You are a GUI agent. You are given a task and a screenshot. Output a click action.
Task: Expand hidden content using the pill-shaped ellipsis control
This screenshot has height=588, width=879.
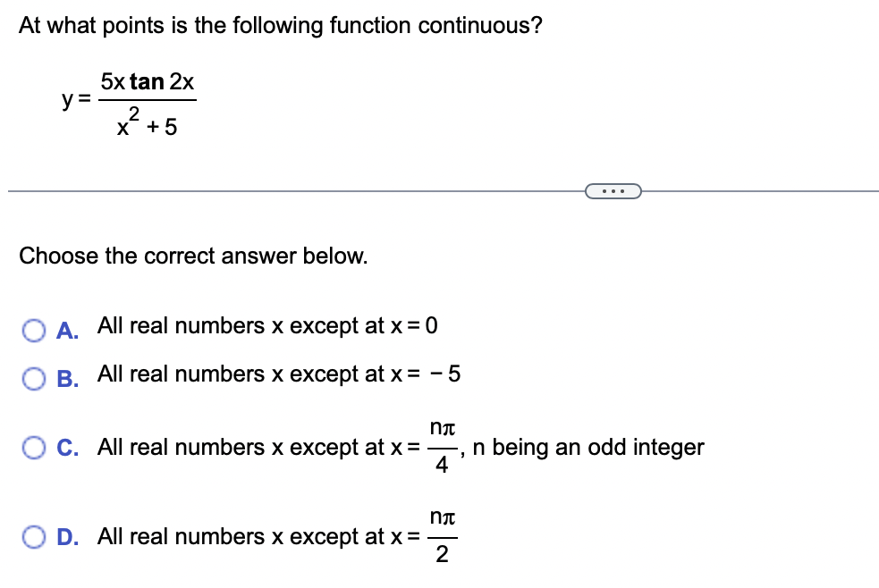[x=614, y=189]
